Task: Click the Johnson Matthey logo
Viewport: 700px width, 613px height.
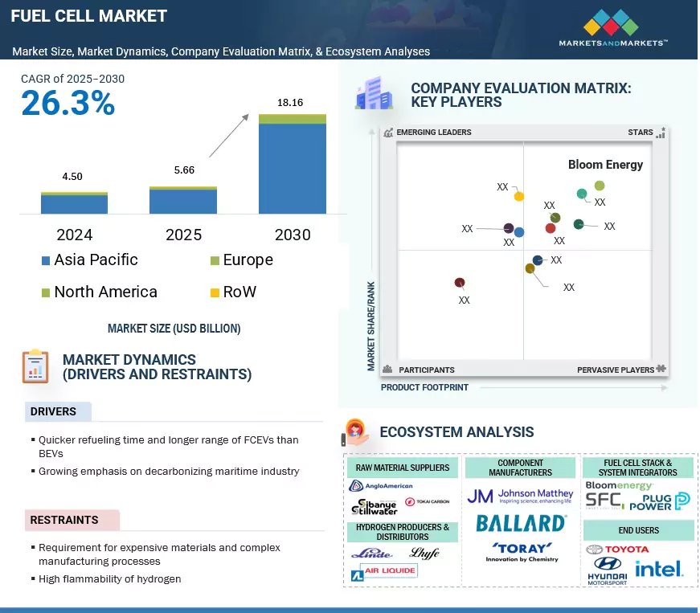Action: (x=520, y=494)
